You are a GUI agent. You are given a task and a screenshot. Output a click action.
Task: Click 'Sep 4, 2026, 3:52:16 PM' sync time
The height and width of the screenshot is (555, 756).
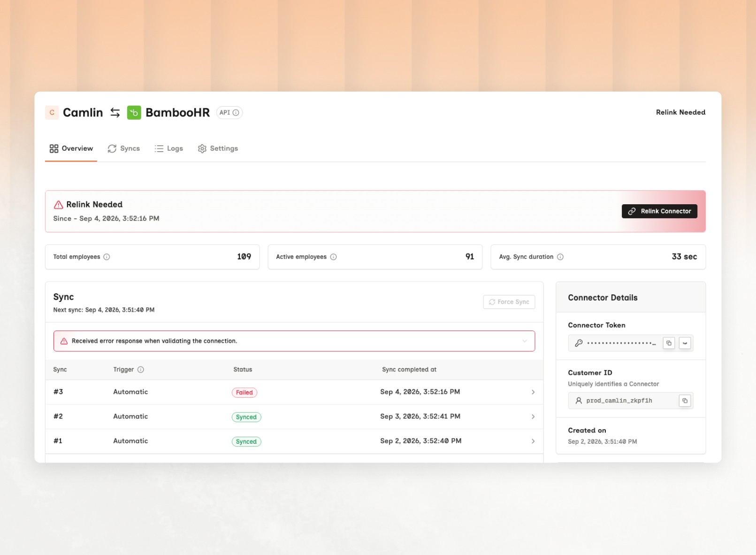point(420,392)
